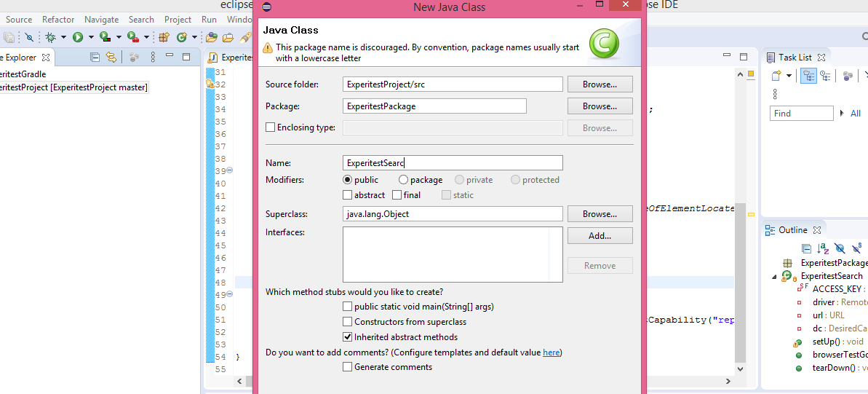The image size is (868, 394).
Task: Switch to the Outline tab
Action: click(x=793, y=230)
